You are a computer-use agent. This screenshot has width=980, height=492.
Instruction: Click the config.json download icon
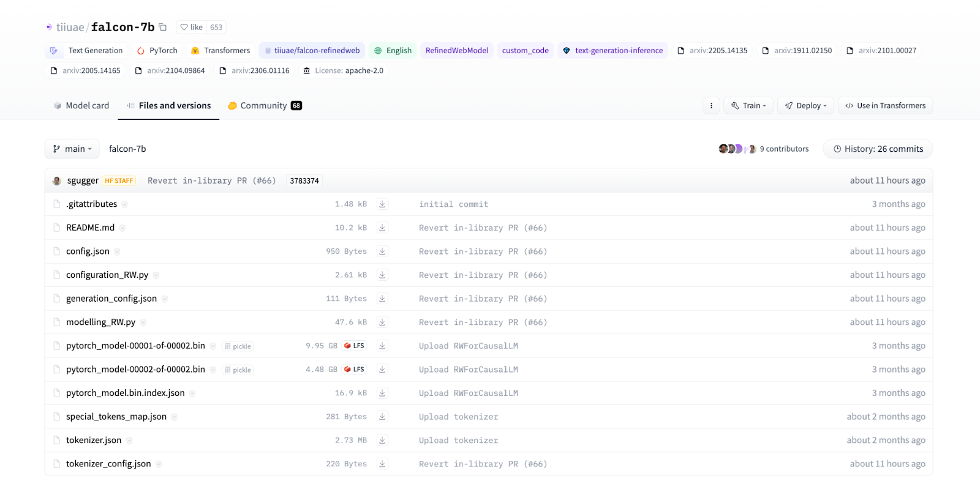(382, 252)
